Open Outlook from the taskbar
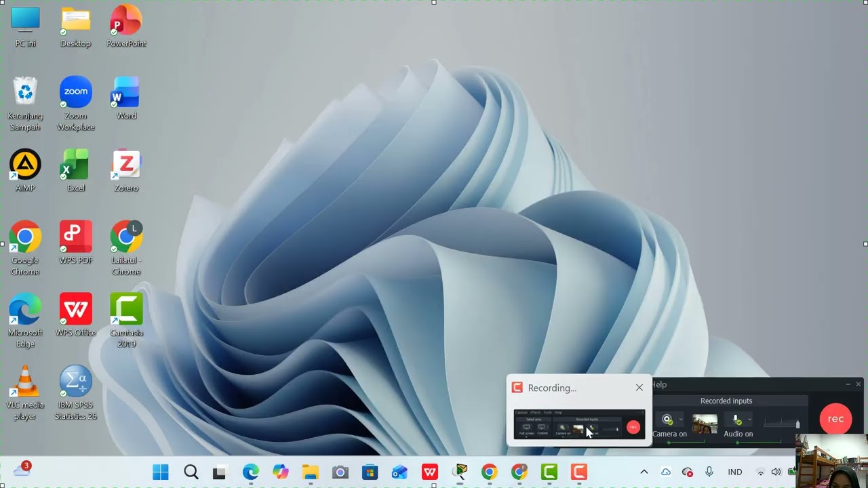This screenshot has height=488, width=868. click(x=399, y=472)
